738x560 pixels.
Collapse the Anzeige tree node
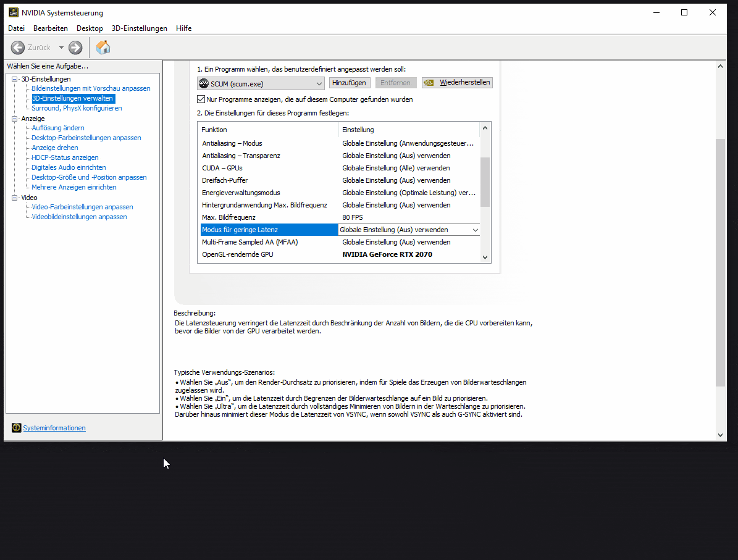click(15, 119)
